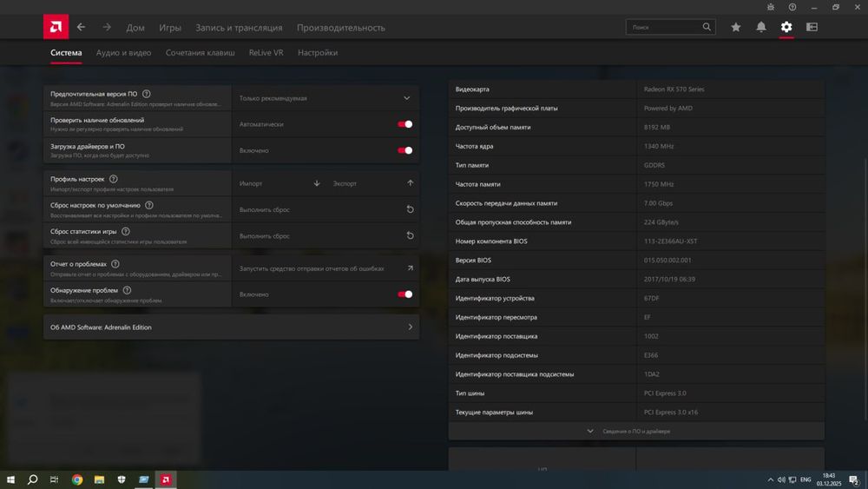The image size is (868, 489).
Task: Click AMD Software taskbar icon
Action: (x=166, y=479)
